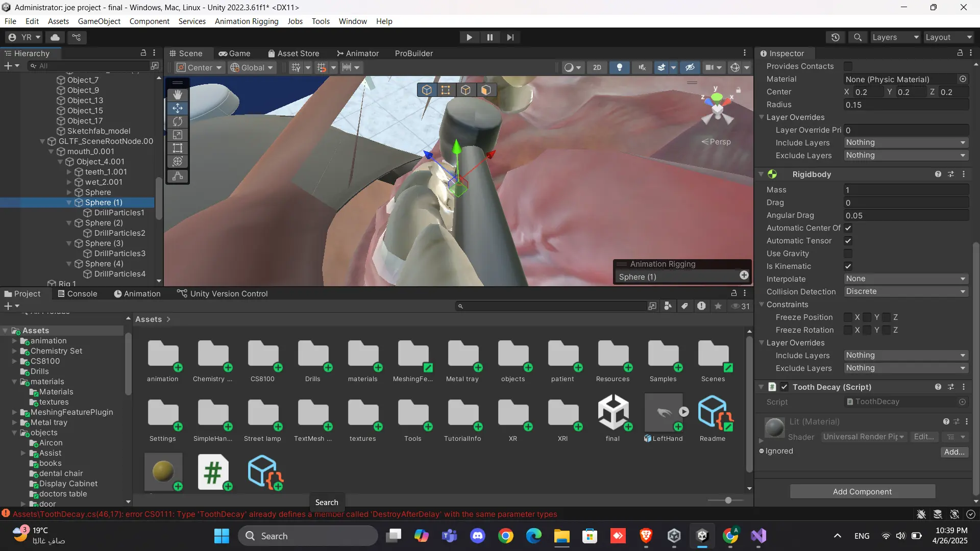Open the GameObject menu

point(99,21)
